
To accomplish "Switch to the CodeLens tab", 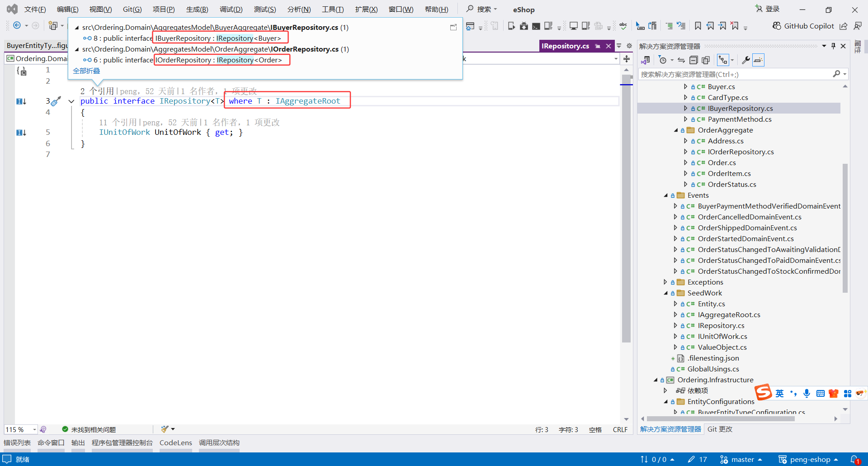I will [x=176, y=443].
